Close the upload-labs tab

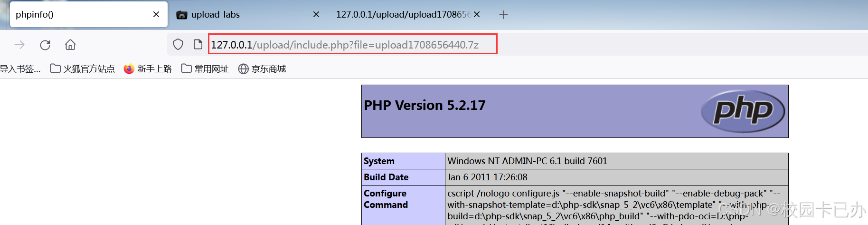click(316, 15)
